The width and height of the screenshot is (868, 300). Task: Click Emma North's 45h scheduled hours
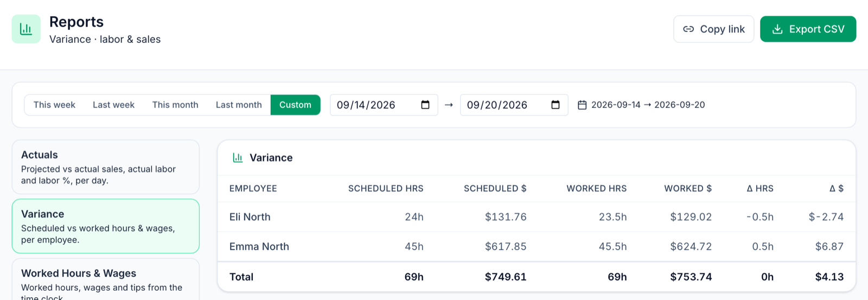pos(414,247)
